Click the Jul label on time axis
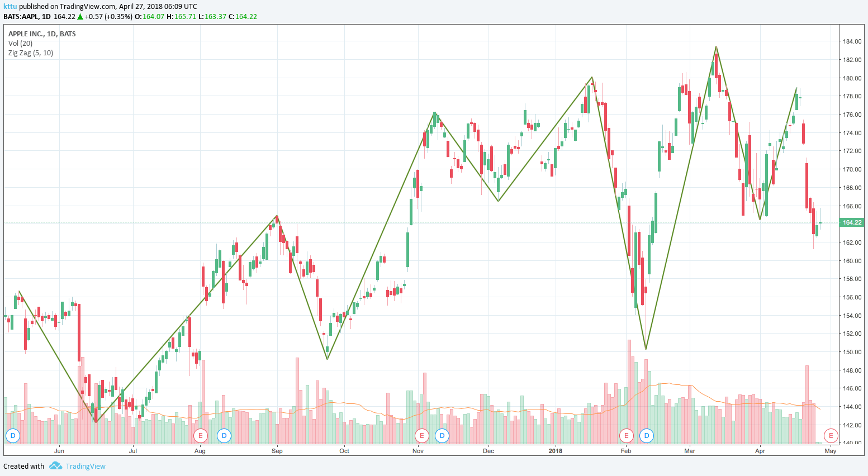The height and width of the screenshot is (476, 868). point(133,451)
